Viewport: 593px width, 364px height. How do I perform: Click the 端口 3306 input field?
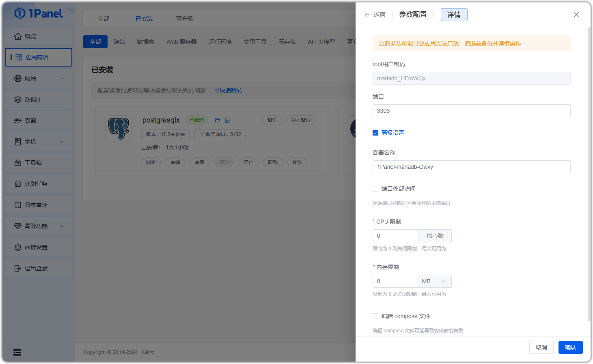click(x=471, y=111)
